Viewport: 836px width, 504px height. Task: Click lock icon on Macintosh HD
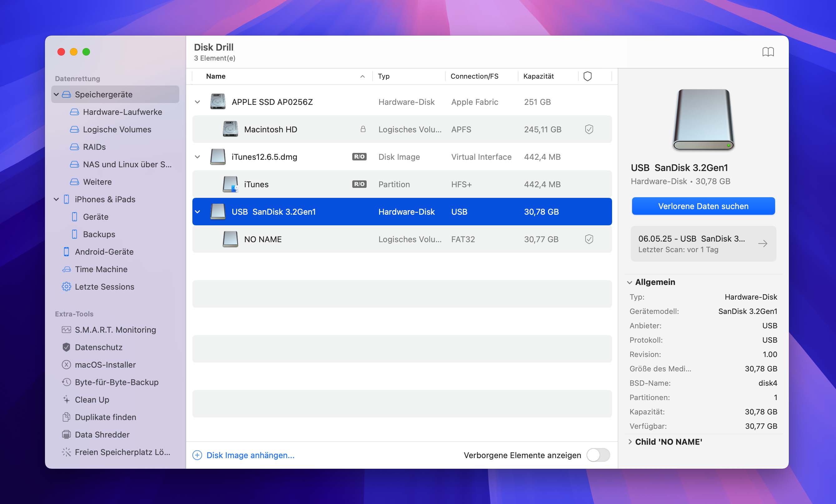click(x=363, y=129)
